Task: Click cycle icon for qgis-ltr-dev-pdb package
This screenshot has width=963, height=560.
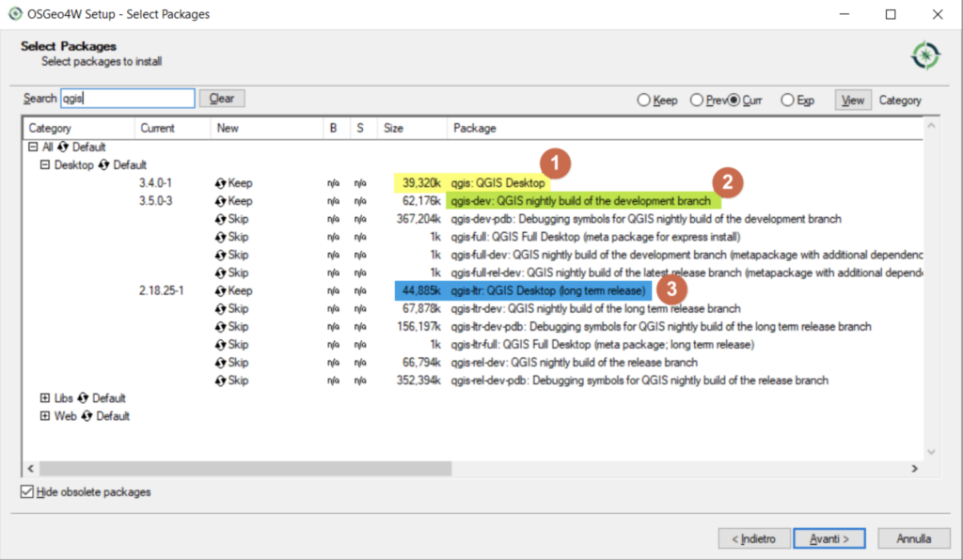Action: pyautogui.click(x=220, y=326)
